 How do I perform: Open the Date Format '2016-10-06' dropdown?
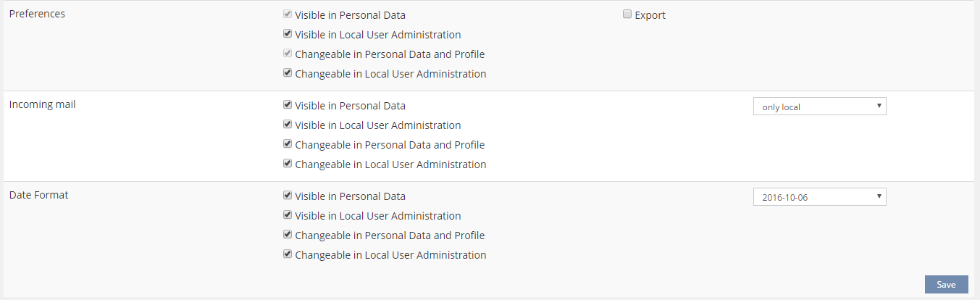tap(818, 197)
